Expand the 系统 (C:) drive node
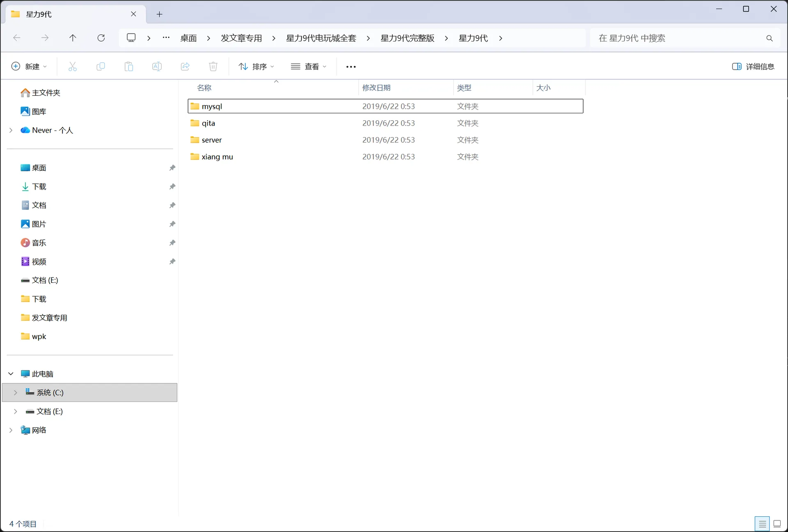 (x=16, y=392)
